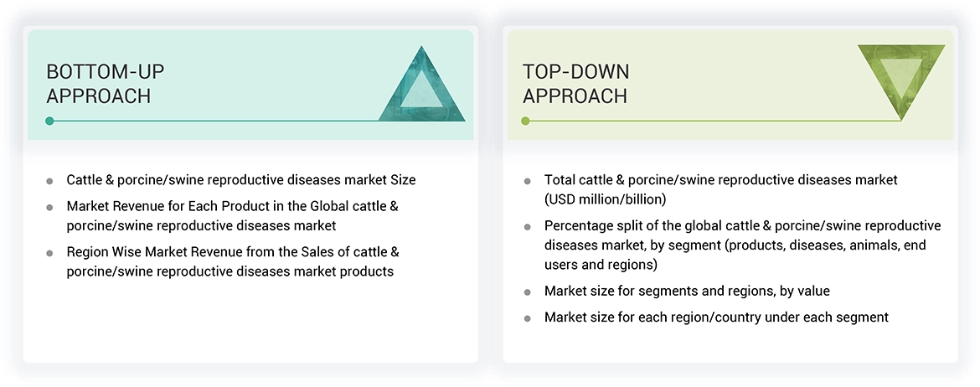Click bullet beside Total cattle & porcine/swine market
Screen dimensions: 980x387
[527, 181]
